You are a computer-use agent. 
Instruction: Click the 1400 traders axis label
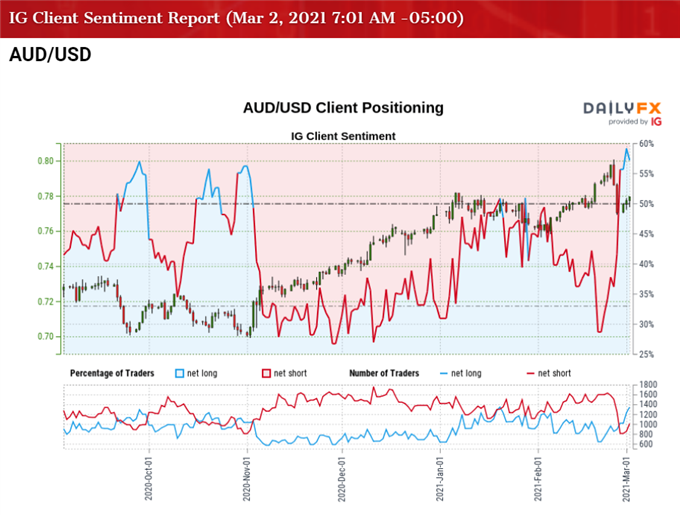click(648, 404)
